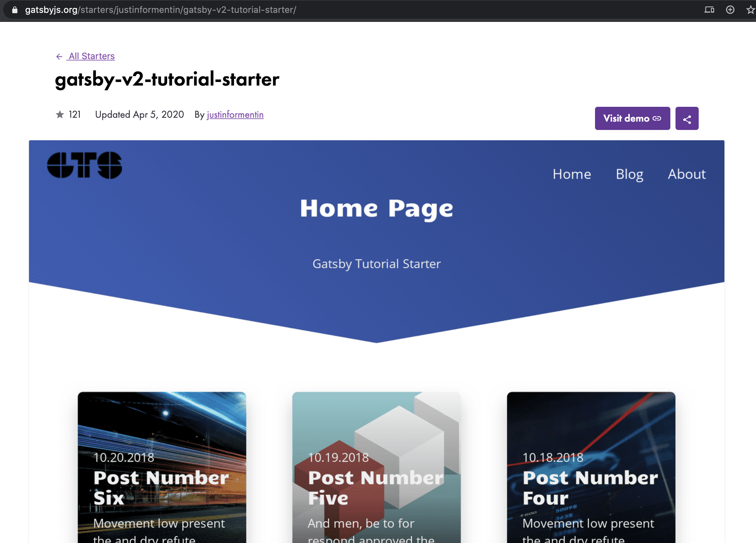Click the Blog navigation menu item
Screen dimensions: 756x543
[x=629, y=174]
